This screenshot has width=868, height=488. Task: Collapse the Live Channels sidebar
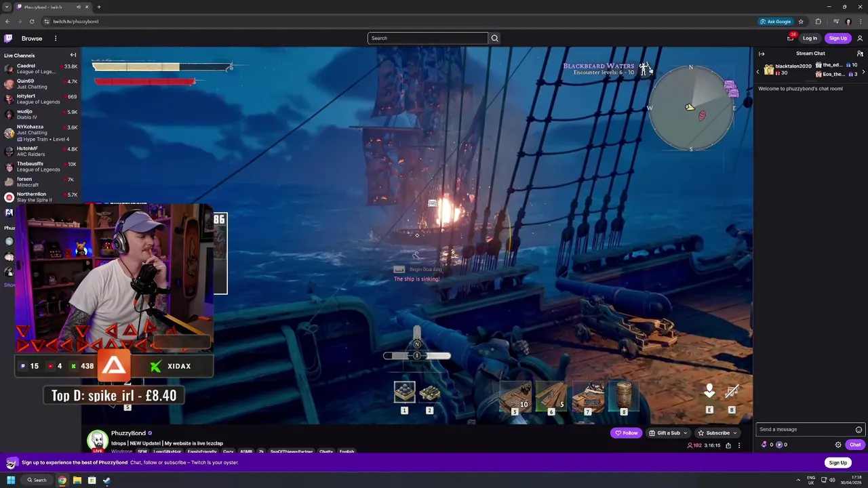click(73, 55)
